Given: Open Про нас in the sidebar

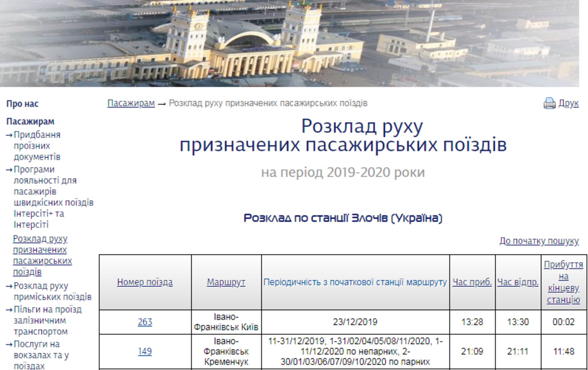Looking at the screenshot, I should tap(22, 104).
